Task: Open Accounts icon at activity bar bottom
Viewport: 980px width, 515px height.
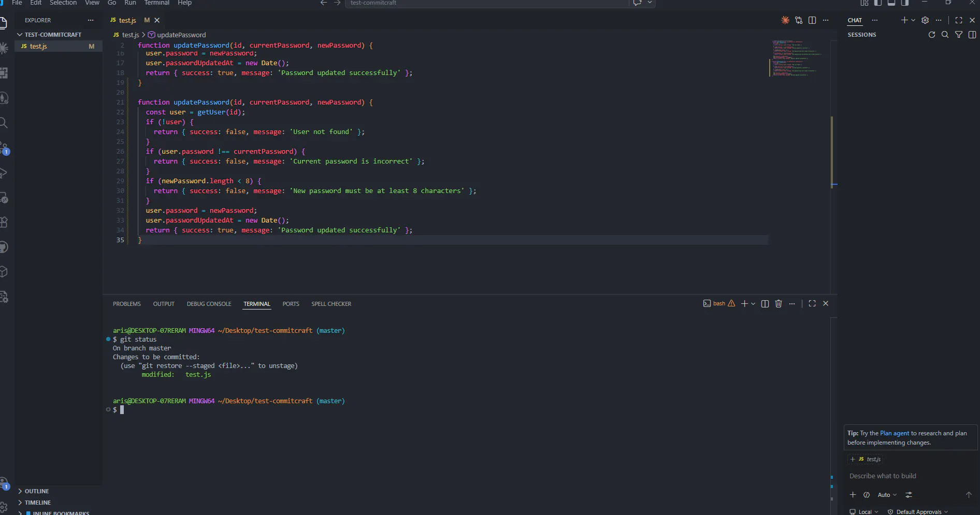Action: (4, 483)
